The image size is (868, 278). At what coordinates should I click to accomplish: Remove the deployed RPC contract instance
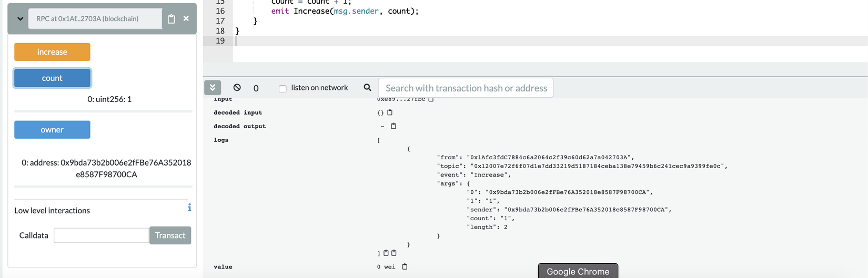186,18
